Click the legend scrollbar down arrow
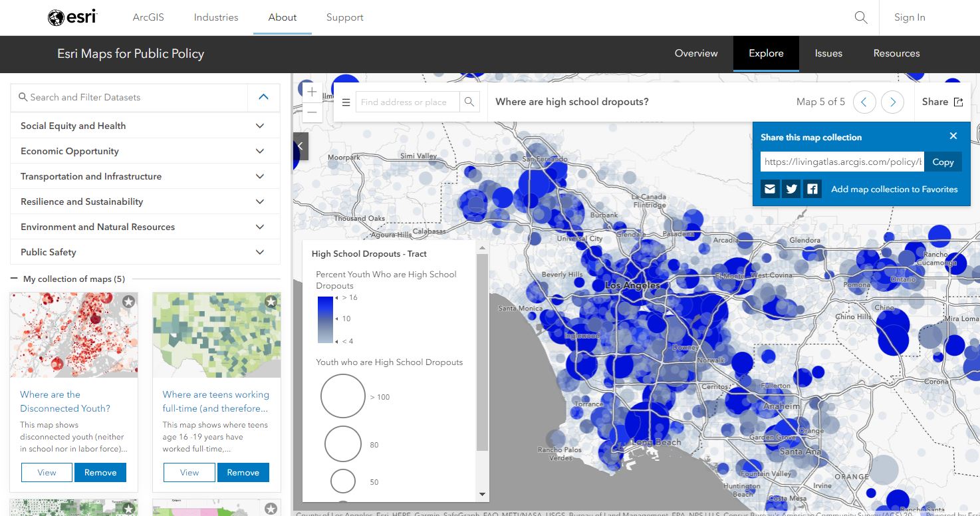 (x=483, y=494)
